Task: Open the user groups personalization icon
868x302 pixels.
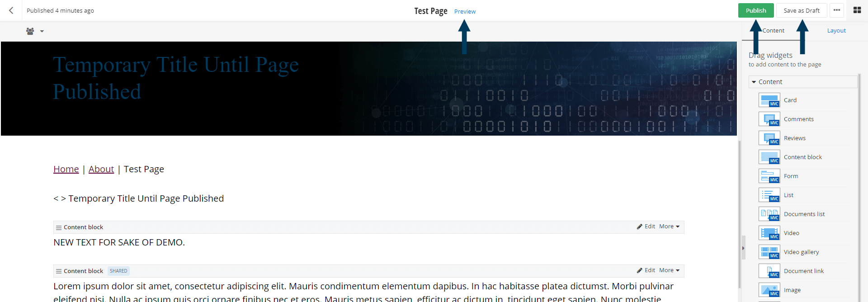Action: (30, 31)
